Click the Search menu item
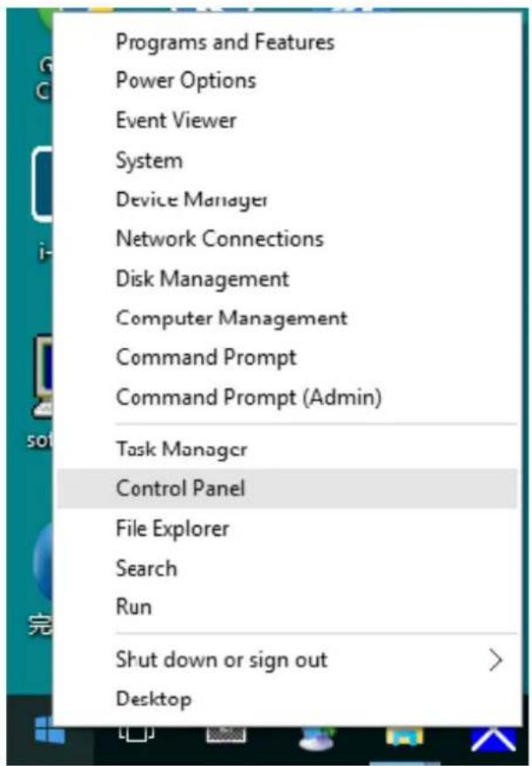Image resolution: width=532 pixels, height=766 pixels. coord(146,568)
